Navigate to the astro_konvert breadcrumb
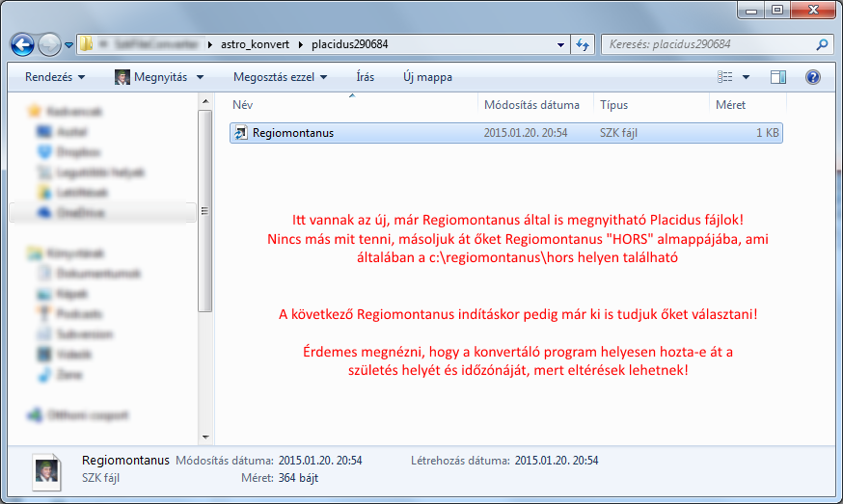The height and width of the screenshot is (504, 843). click(255, 44)
